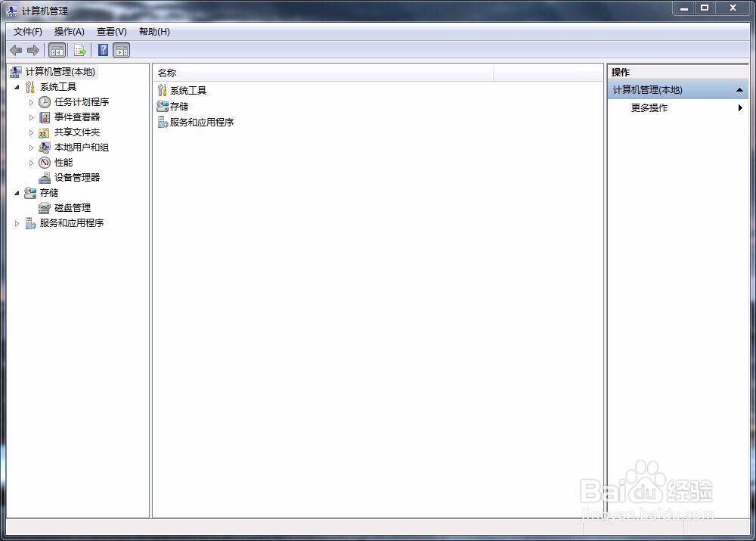Click the Forward arrow toolbar icon
The image size is (756, 541).
pyautogui.click(x=33, y=50)
